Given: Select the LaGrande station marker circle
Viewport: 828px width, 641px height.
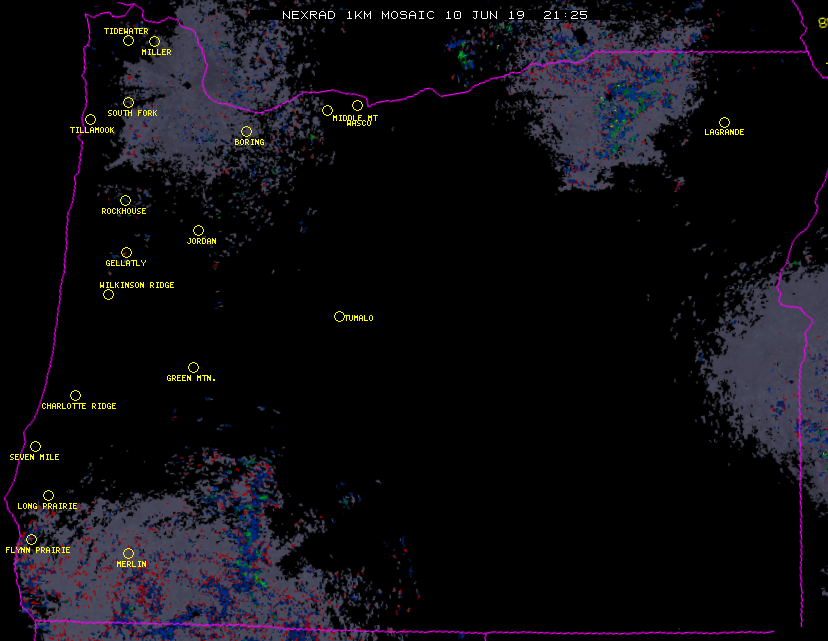Looking at the screenshot, I should 724,122.
